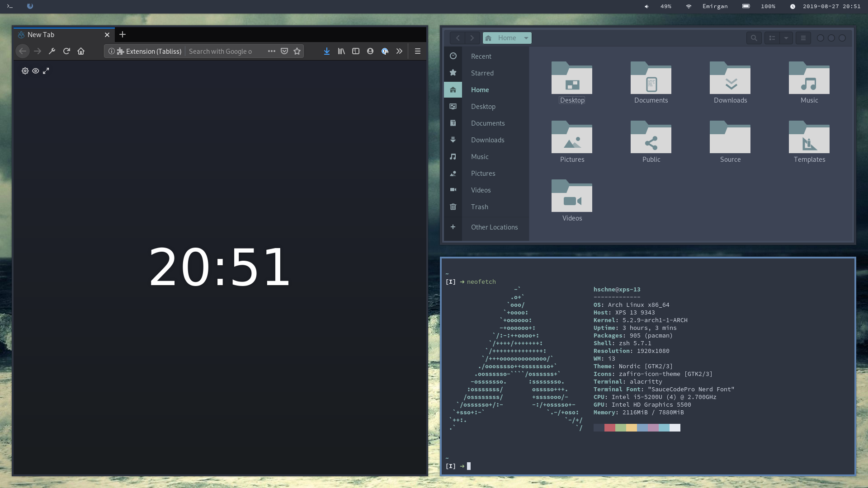The height and width of the screenshot is (488, 868).
Task: Open file manager hamburger menu
Action: coord(803,38)
